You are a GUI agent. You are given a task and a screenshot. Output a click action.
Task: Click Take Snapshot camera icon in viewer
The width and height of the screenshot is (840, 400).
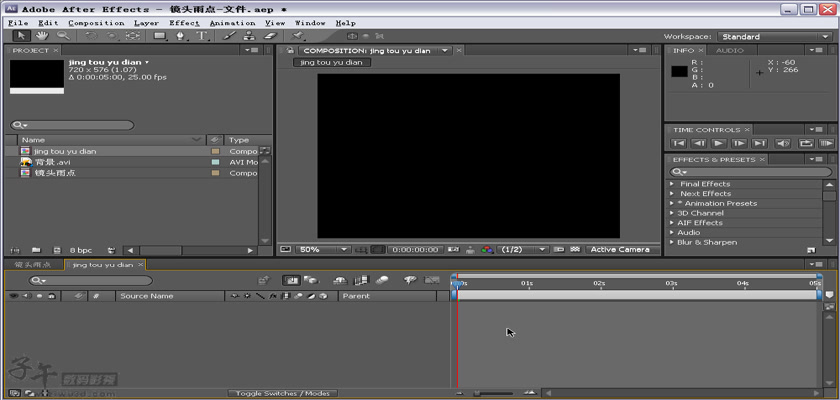(x=454, y=250)
